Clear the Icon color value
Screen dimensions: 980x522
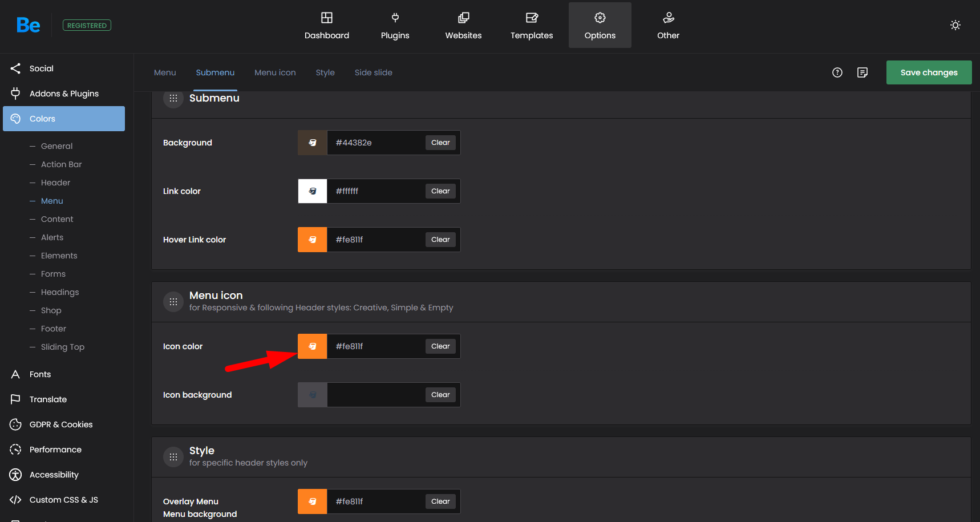coord(440,346)
